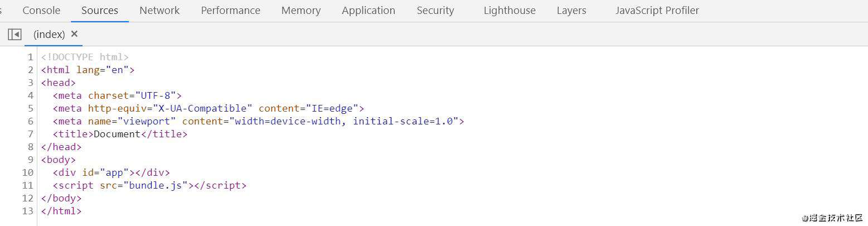Open the Lighthouse tab
This screenshot has width=868, height=226.
[x=510, y=11]
